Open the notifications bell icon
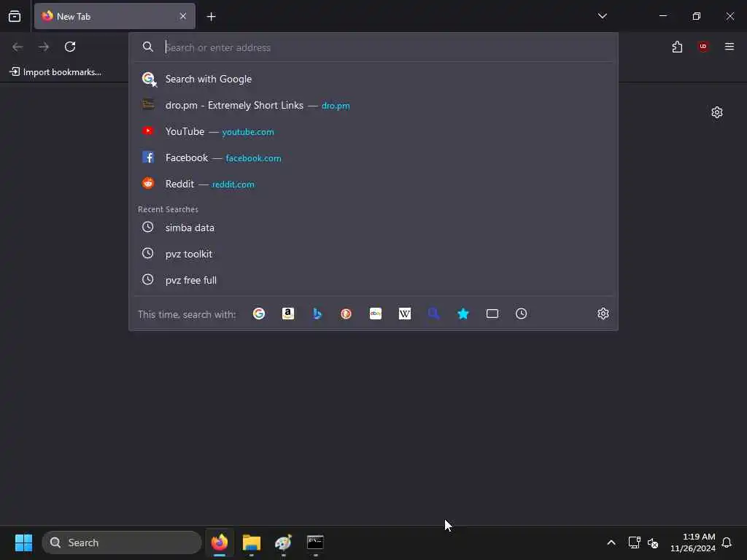Viewport: 747px width, 560px height. (727, 542)
